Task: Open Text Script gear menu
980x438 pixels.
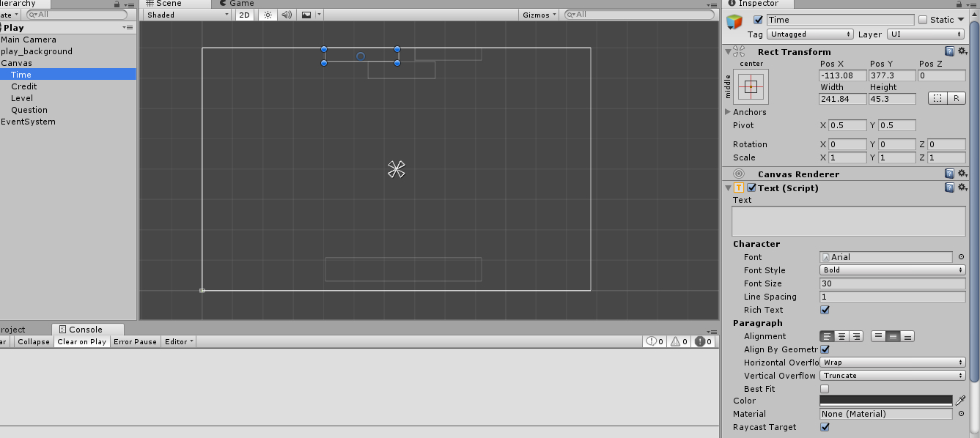Action: (962, 188)
